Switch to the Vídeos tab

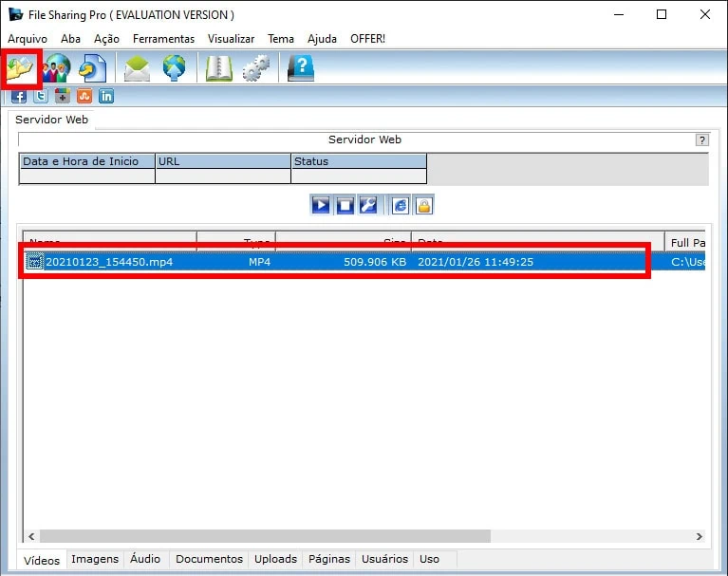42,561
